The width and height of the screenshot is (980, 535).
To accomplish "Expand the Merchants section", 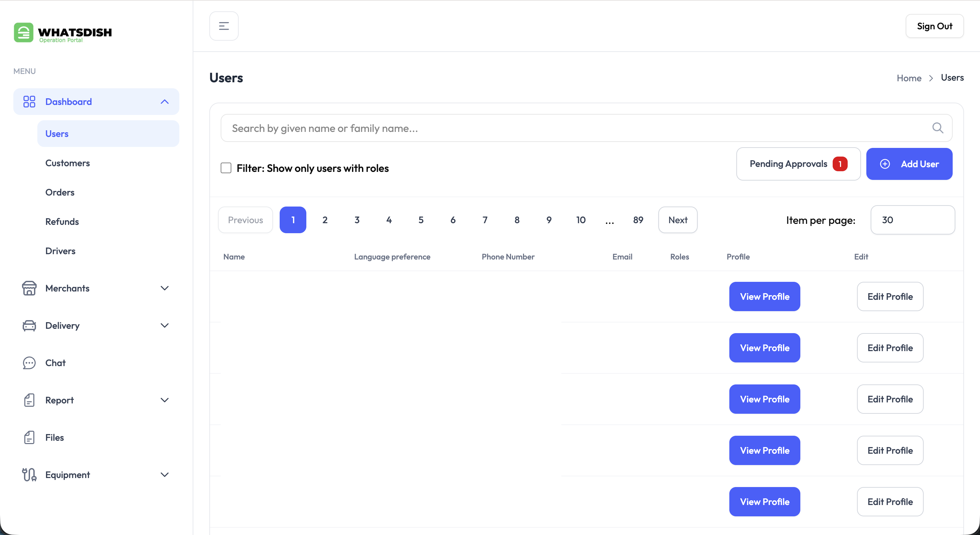I will click(x=164, y=288).
